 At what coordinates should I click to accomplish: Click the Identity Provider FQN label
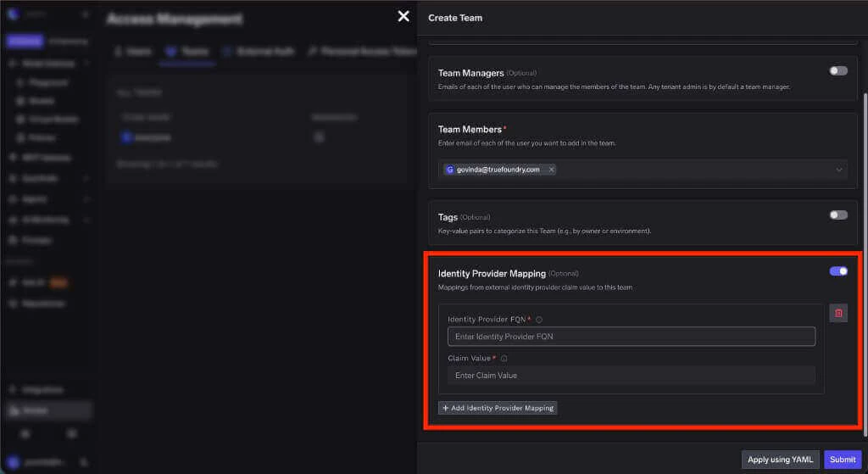click(487, 320)
